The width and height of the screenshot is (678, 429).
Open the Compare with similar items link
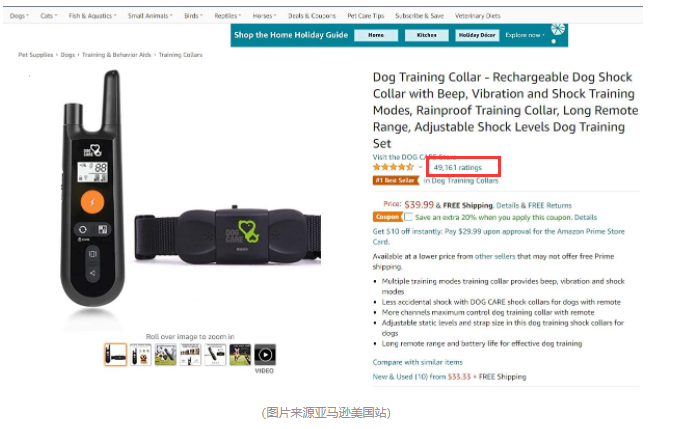(417, 362)
